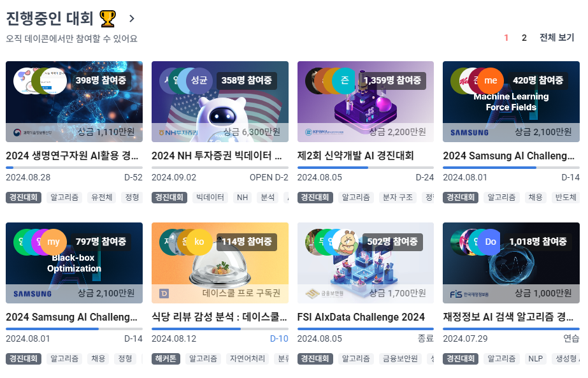This screenshot has height=378, width=588.
Task: Select page 1 of competitions
Action: point(506,38)
